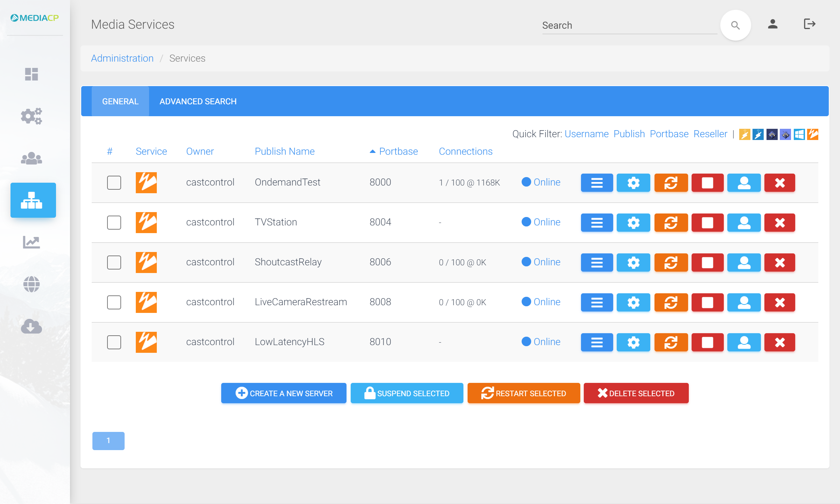840x504 pixels.
Task: Restart the OndemandTest service
Action: (671, 183)
